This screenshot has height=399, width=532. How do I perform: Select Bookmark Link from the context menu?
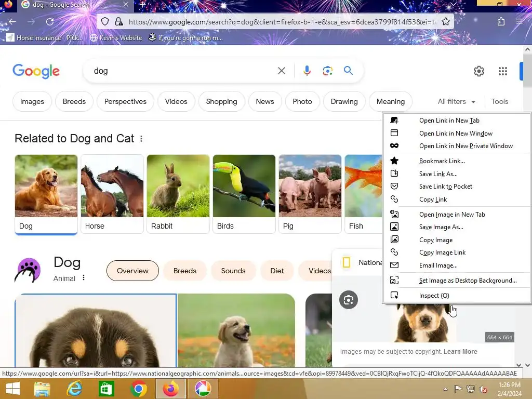[457, 161]
